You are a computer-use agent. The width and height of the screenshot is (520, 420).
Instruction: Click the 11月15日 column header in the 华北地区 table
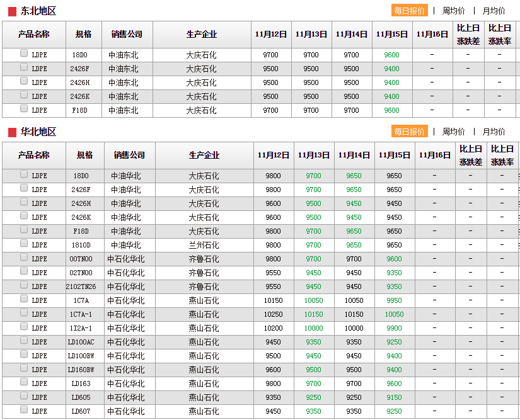point(394,155)
